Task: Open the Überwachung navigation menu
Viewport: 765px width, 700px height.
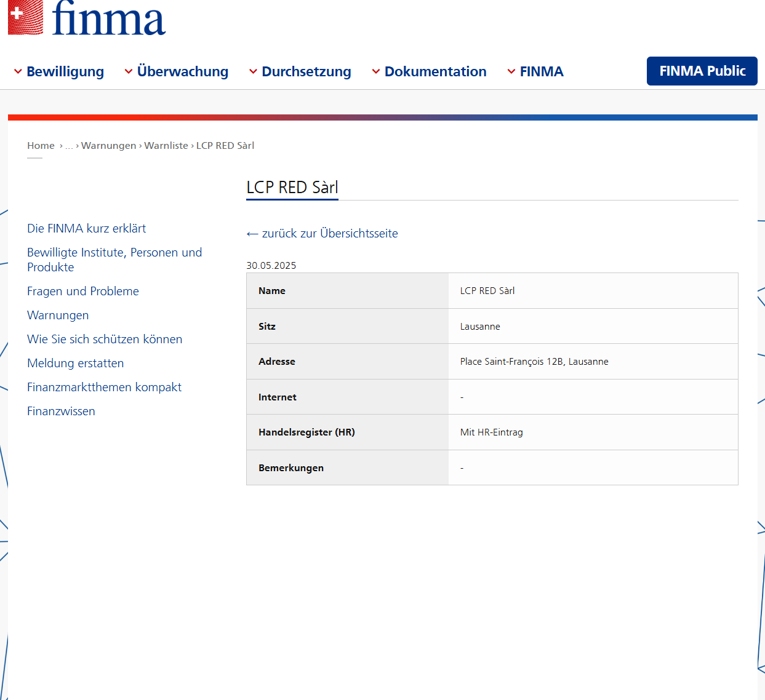Action: click(183, 71)
